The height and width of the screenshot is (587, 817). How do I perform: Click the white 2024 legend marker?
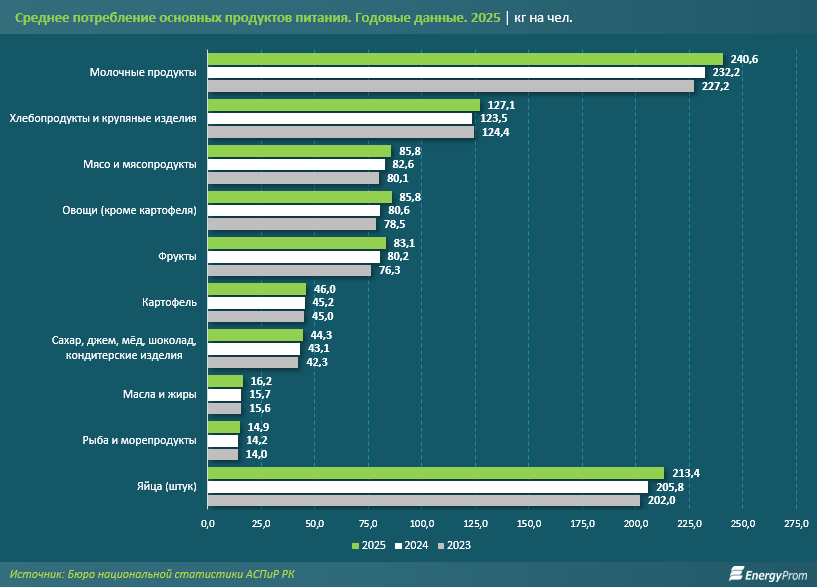(398, 546)
